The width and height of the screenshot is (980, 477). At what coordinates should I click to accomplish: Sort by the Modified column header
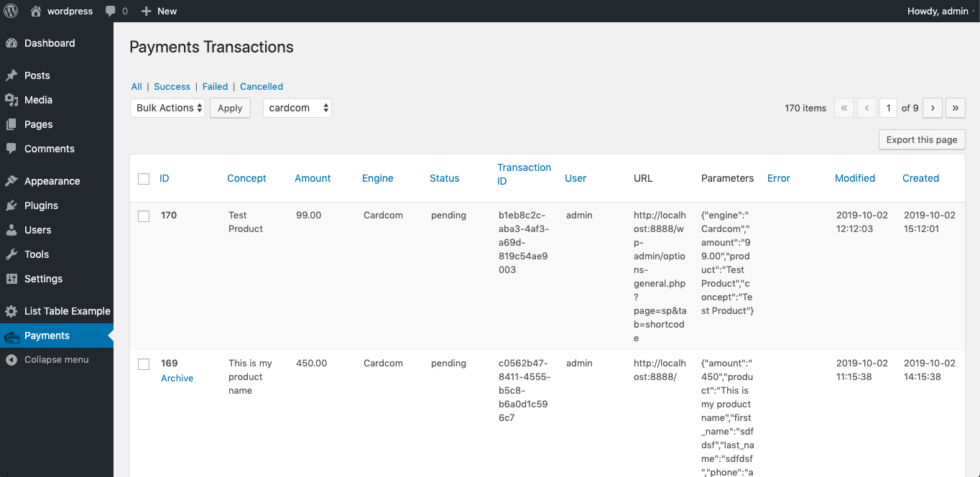click(x=855, y=178)
